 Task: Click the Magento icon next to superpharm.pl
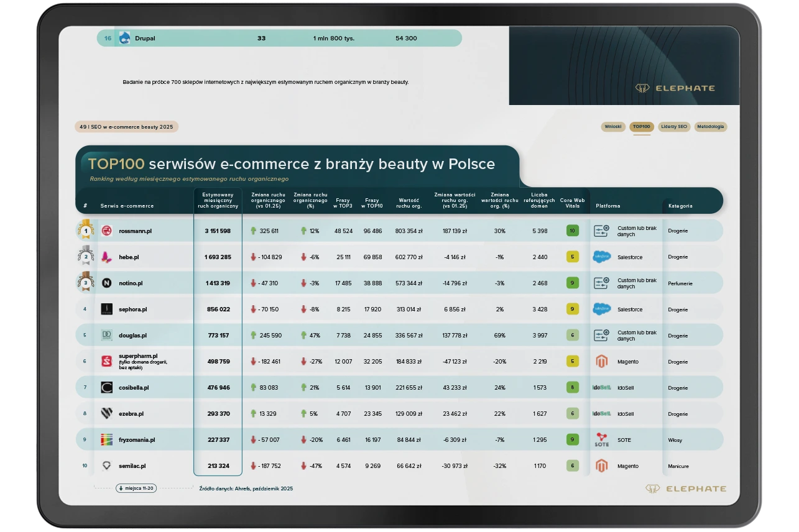point(601,360)
